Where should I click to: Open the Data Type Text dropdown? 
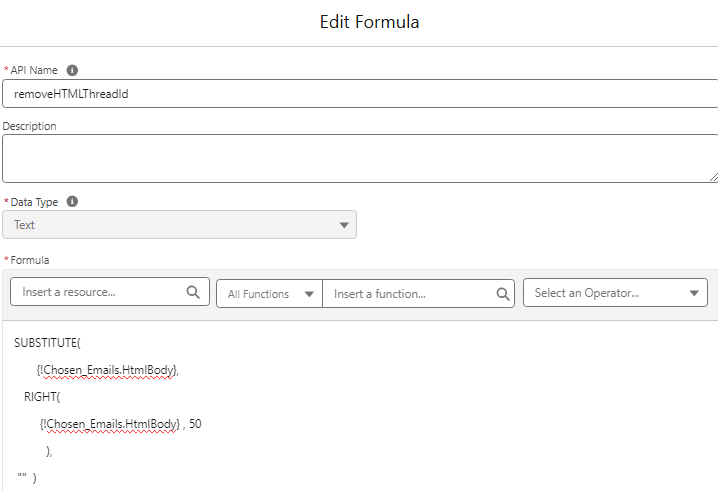[x=180, y=225]
